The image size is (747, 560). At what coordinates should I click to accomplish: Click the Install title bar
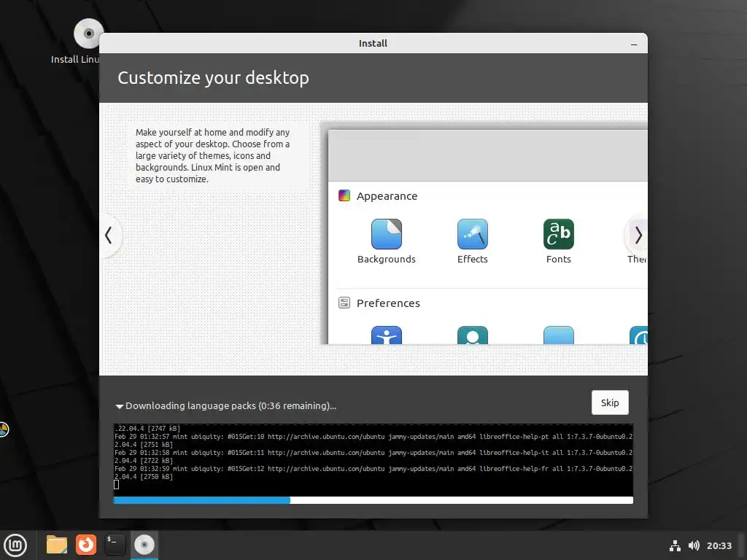[x=373, y=43]
